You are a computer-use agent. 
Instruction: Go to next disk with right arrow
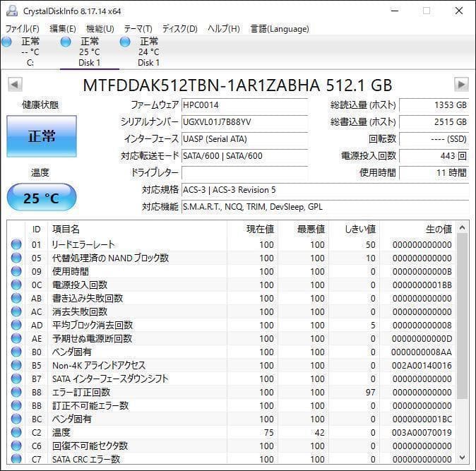pos(461,85)
